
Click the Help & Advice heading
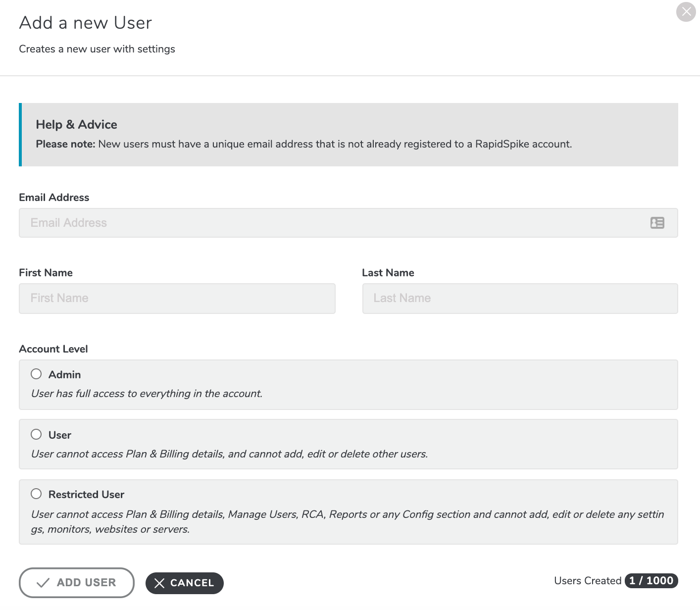(76, 124)
